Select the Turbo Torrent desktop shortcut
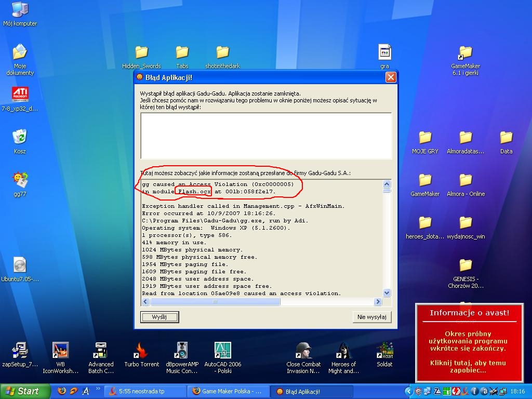 pos(141,351)
